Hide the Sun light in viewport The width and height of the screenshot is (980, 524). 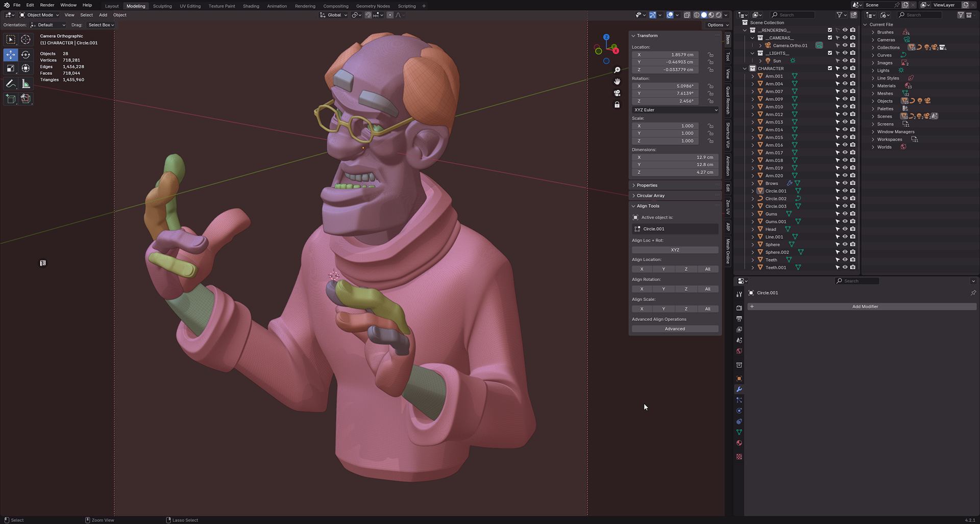coord(845,61)
